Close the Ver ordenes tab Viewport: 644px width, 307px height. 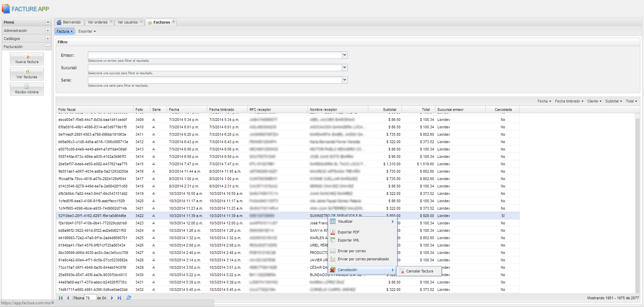[x=111, y=22]
